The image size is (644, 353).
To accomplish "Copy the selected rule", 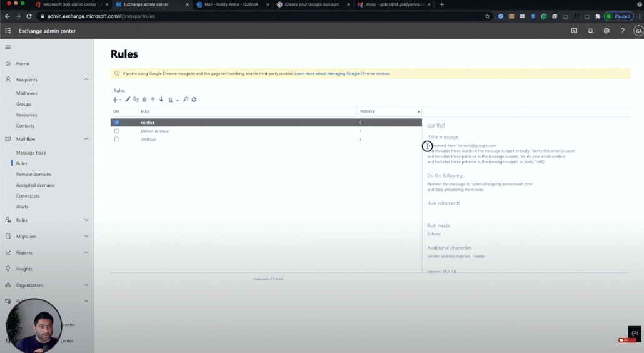I will (136, 100).
